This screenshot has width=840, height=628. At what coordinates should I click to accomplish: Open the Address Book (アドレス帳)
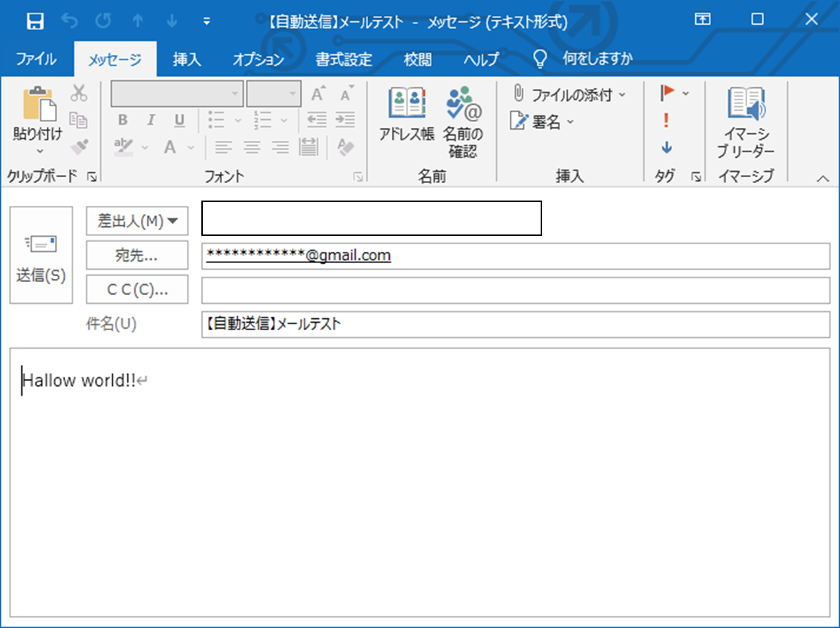pos(406,114)
